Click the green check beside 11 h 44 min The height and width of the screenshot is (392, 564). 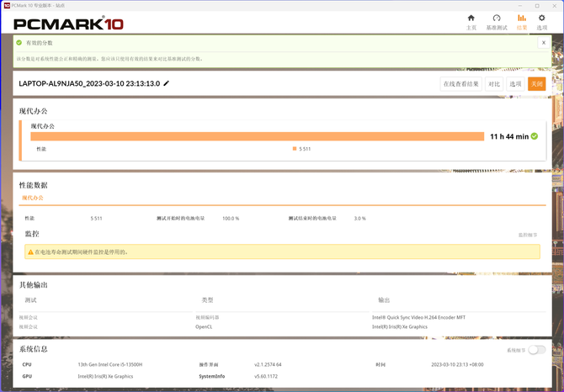click(x=535, y=136)
